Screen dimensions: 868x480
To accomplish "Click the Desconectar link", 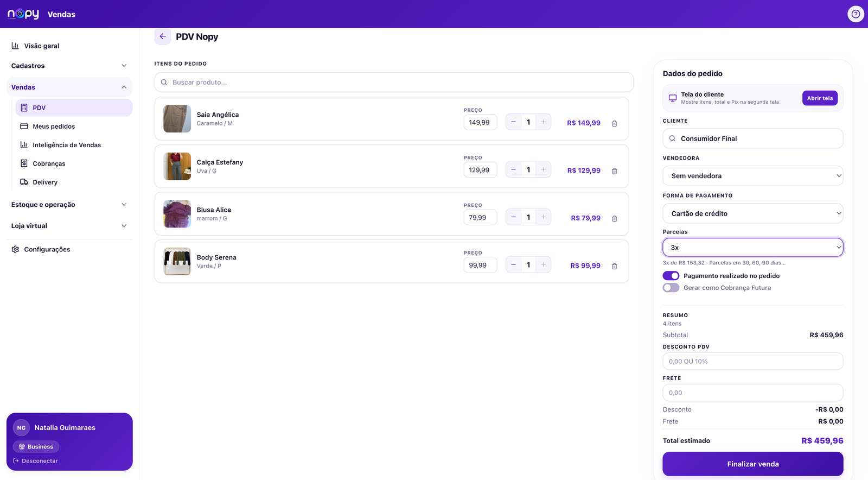I will [x=36, y=461].
